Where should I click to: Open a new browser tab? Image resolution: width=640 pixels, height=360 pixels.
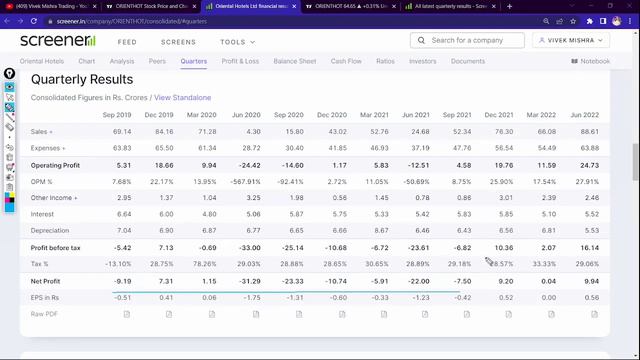(x=509, y=6)
